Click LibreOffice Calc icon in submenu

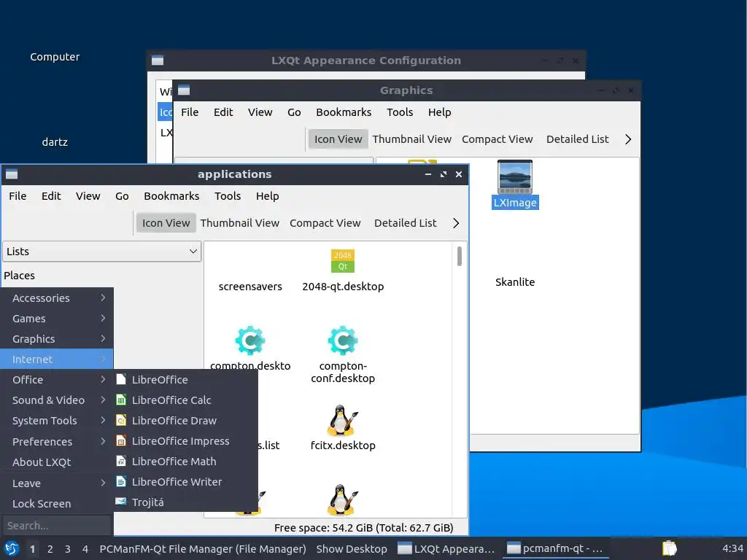click(x=121, y=400)
